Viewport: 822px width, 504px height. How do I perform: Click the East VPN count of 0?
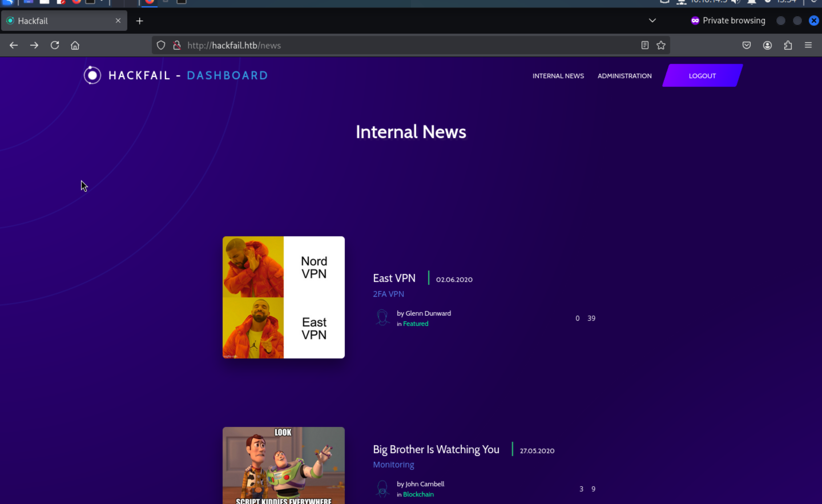tap(577, 318)
